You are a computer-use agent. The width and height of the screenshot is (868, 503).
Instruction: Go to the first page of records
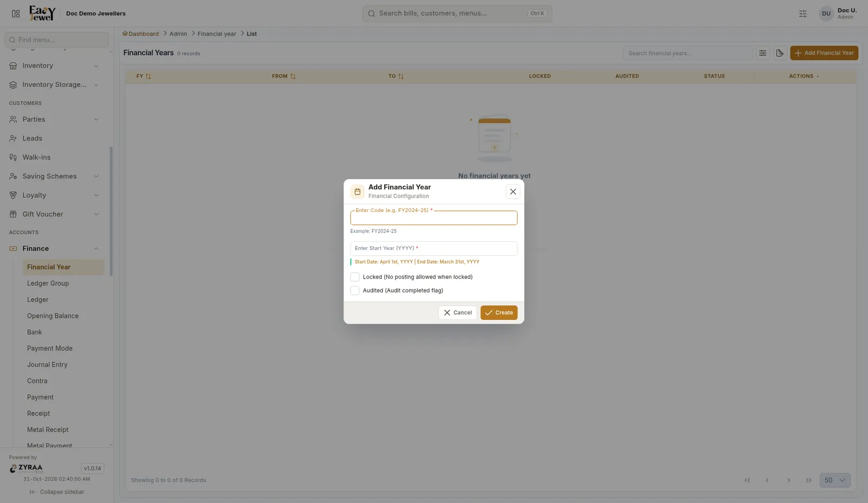pos(747,480)
